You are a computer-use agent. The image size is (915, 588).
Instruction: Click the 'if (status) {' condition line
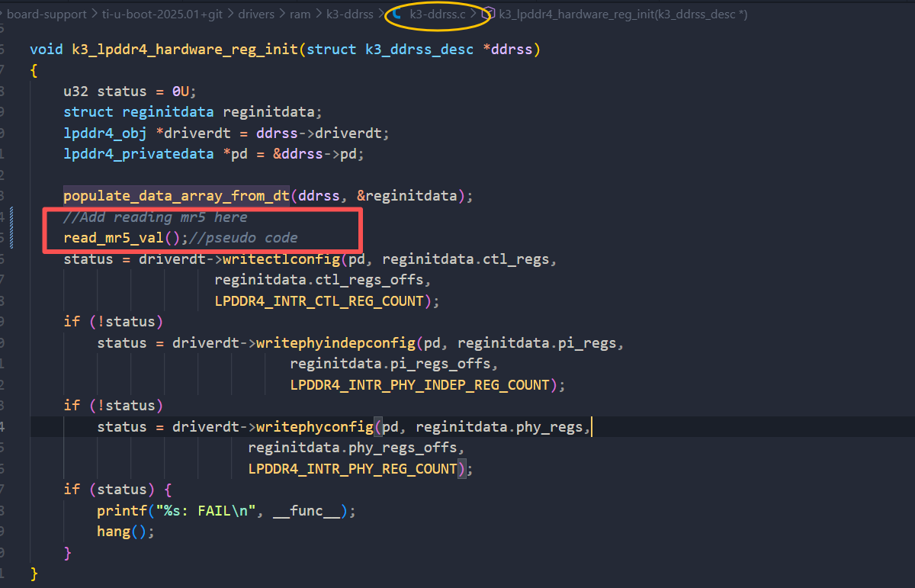point(118,490)
